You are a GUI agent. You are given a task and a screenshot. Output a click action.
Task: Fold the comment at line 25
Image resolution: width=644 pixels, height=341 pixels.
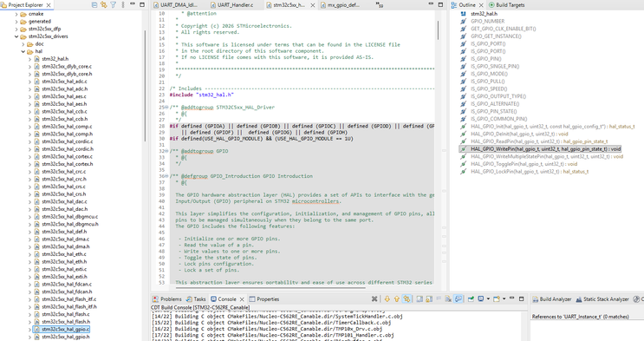tap(166, 108)
